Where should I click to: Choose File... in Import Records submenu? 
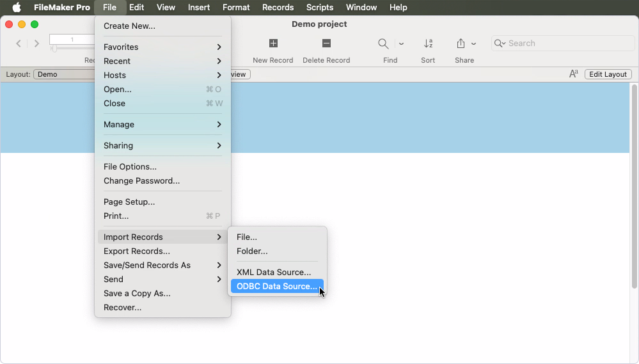(277, 237)
